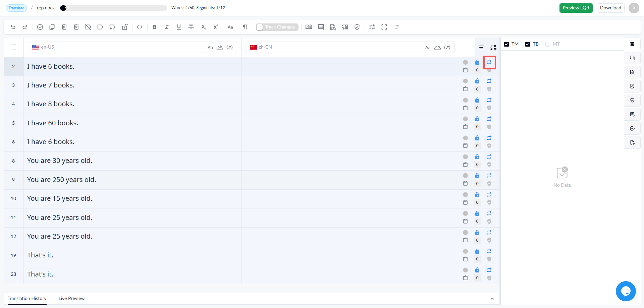Show paragraph marks with pilcrow icon
Viewport: 644px width, 308px height.
[245, 27]
